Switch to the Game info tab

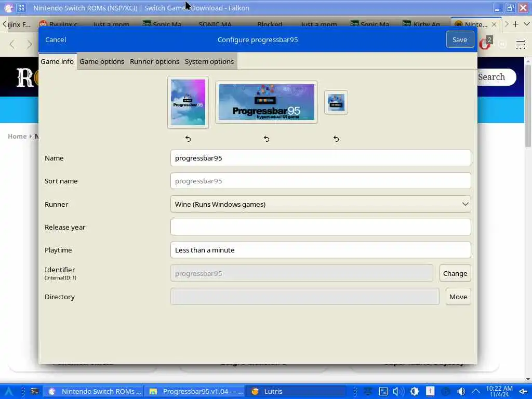click(57, 61)
